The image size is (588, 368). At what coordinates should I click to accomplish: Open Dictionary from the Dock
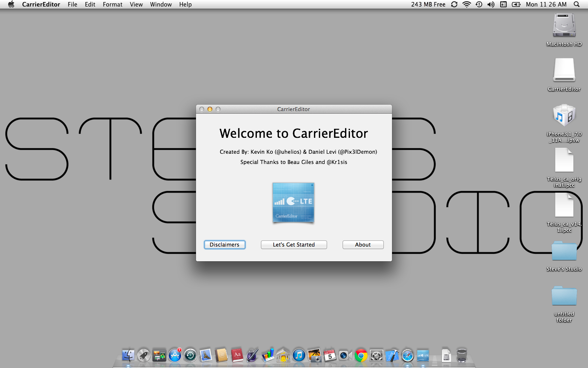point(237,355)
